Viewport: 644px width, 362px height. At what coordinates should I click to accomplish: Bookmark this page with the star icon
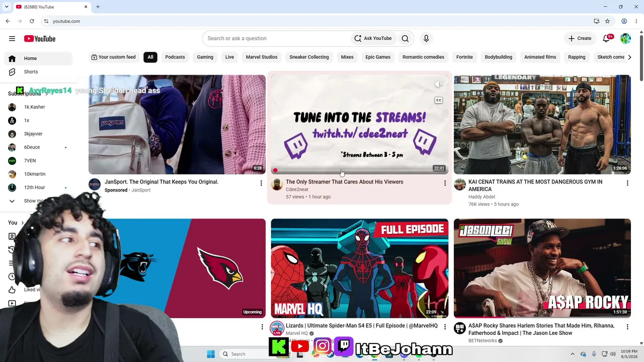(x=607, y=21)
